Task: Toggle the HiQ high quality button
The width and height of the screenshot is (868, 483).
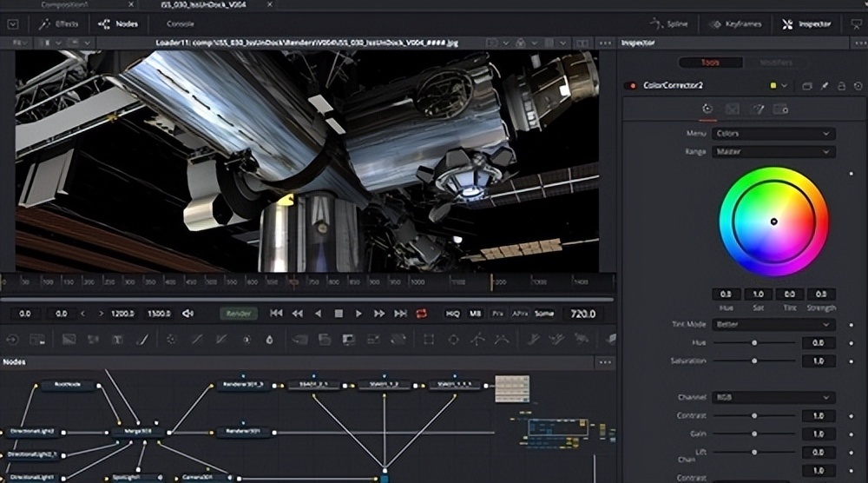Action: [x=453, y=314]
